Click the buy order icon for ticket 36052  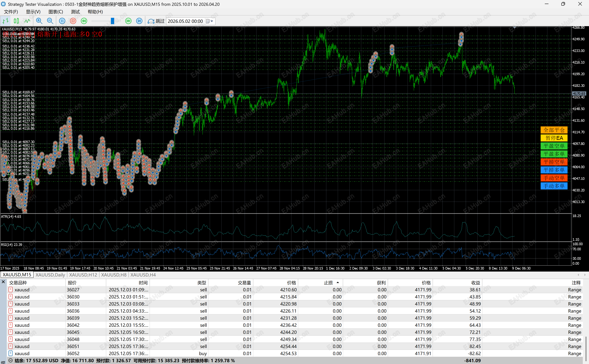coord(11,353)
